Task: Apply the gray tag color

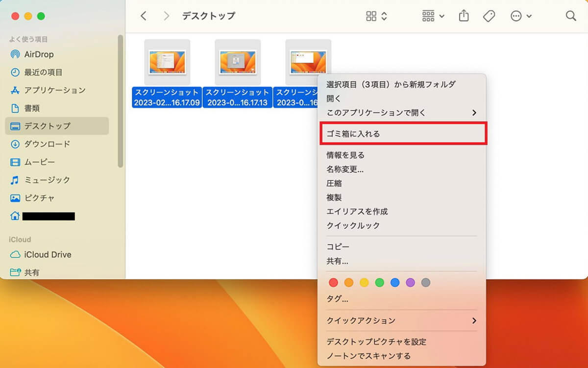Action: (426, 282)
